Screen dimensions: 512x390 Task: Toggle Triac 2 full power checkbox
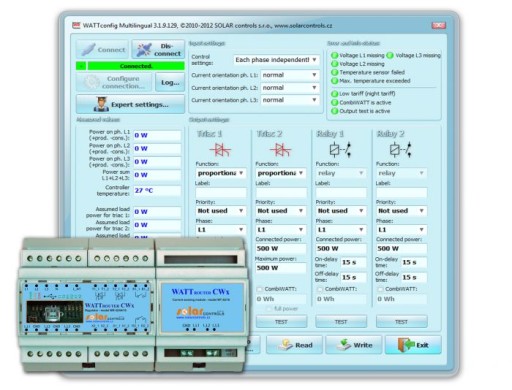[x=269, y=309]
